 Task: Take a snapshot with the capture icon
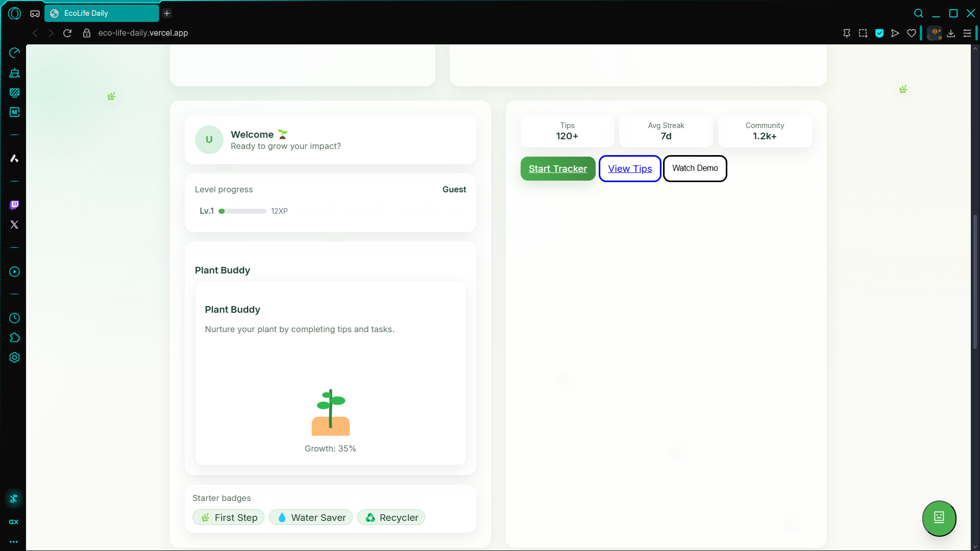(863, 33)
